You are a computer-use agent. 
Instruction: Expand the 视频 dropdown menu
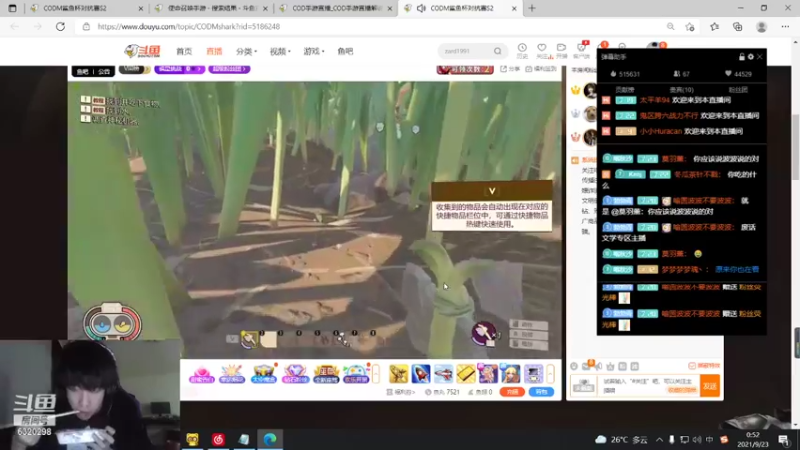(x=280, y=52)
